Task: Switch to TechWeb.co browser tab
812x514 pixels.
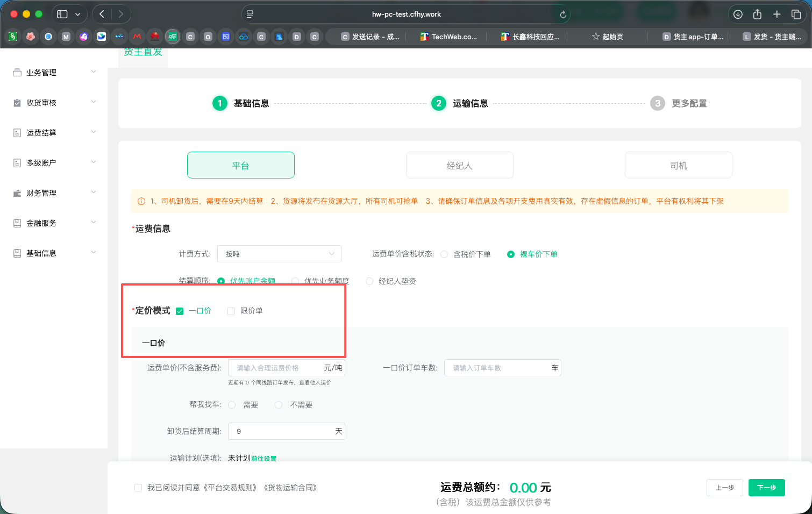Action: click(x=449, y=37)
